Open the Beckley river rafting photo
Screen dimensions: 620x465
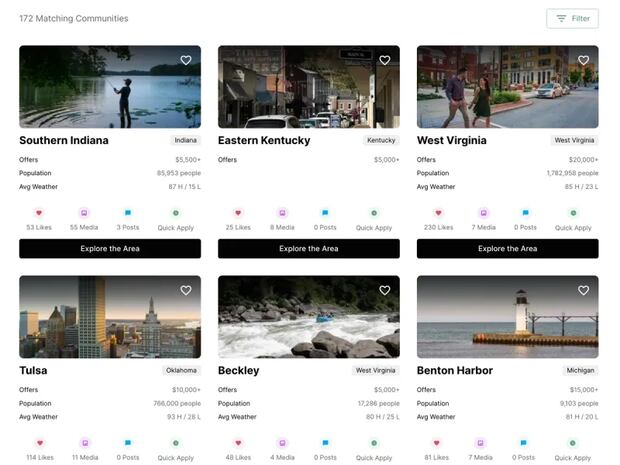(x=309, y=317)
